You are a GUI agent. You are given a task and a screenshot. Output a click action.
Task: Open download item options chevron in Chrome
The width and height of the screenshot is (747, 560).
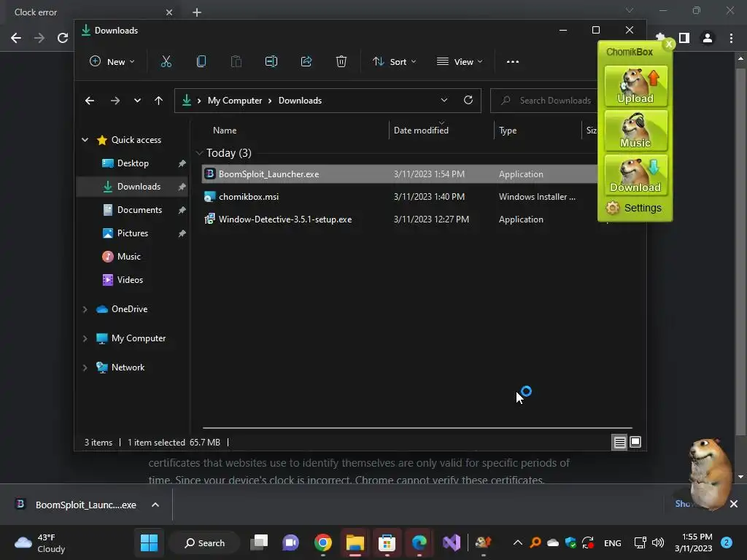155,505
